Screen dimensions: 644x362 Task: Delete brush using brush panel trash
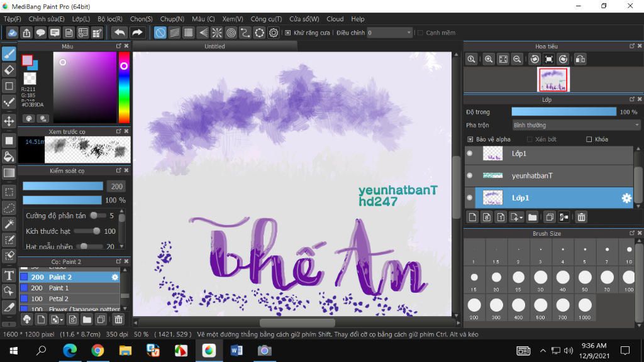point(118,319)
